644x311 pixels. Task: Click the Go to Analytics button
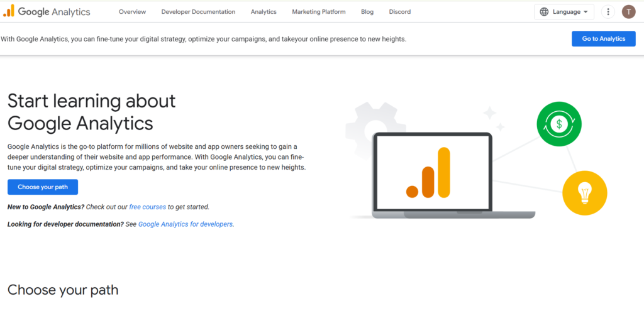coord(603,39)
